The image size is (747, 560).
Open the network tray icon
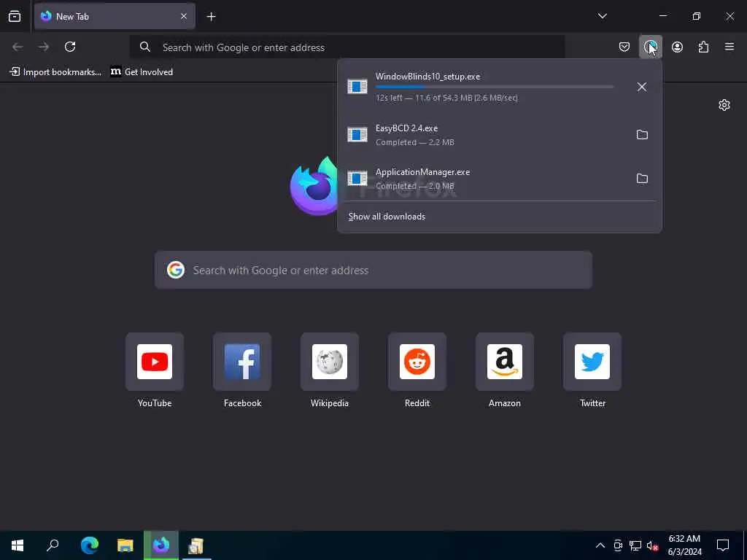click(635, 545)
